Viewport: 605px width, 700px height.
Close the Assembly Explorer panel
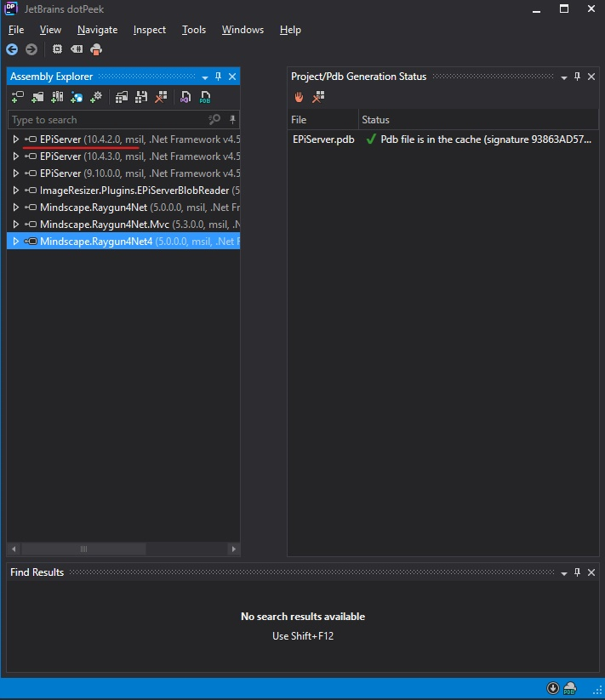point(232,77)
